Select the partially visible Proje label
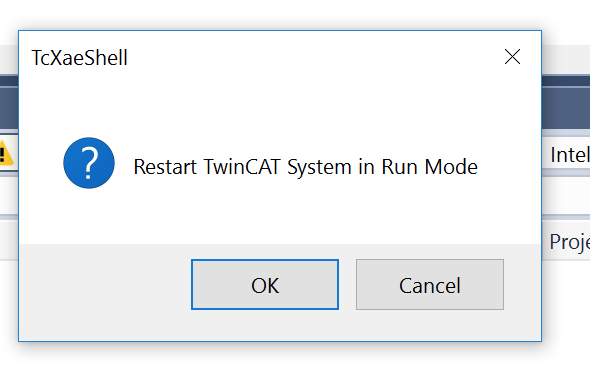 [x=570, y=242]
